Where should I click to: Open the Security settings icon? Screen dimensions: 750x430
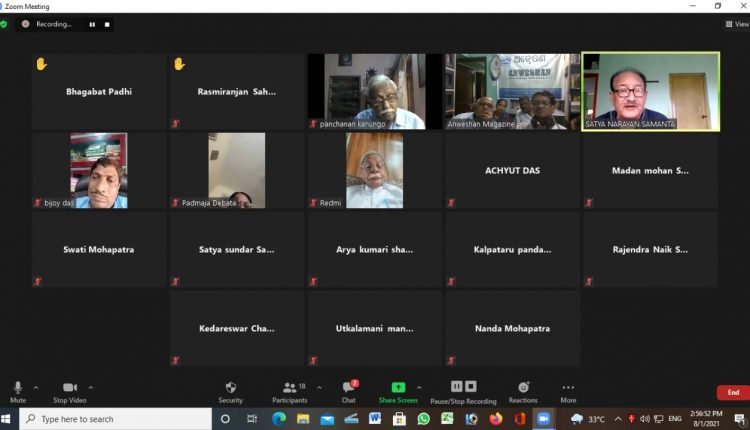(x=230, y=390)
